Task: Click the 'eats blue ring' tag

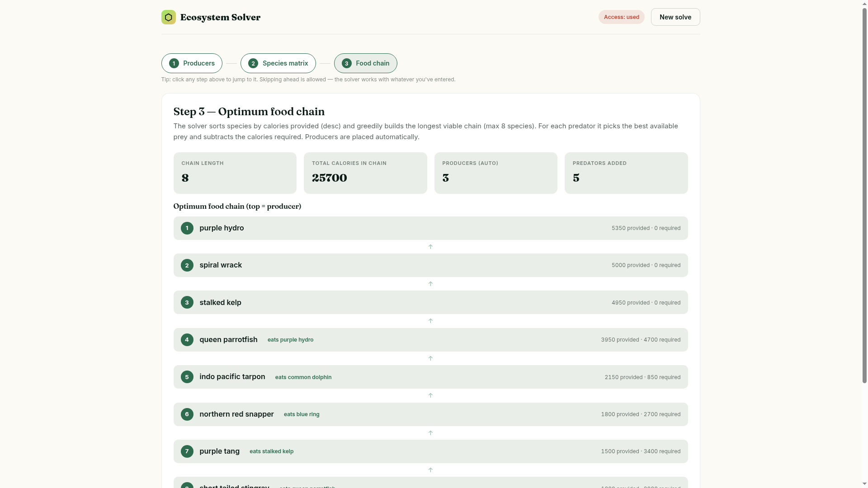Action: pos(302,414)
